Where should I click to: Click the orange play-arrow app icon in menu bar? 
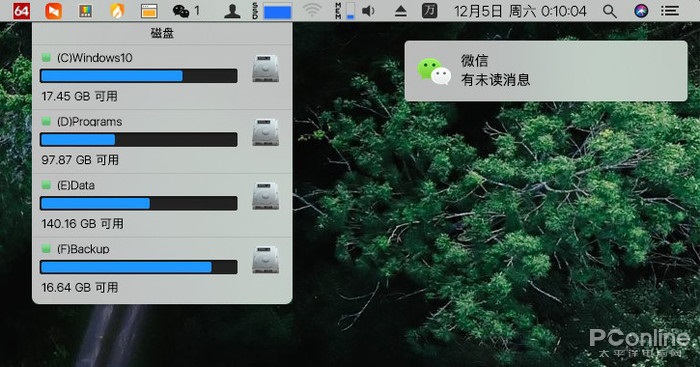click(x=54, y=11)
